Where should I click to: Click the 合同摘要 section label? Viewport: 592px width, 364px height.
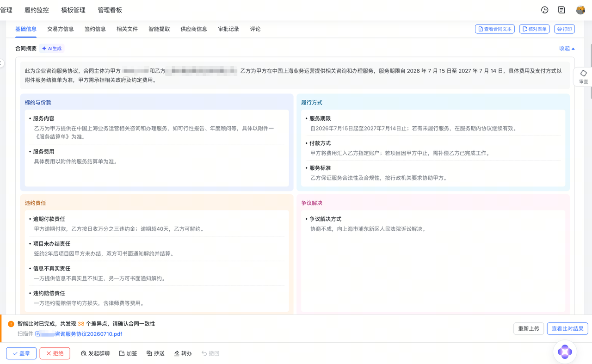tap(26, 49)
